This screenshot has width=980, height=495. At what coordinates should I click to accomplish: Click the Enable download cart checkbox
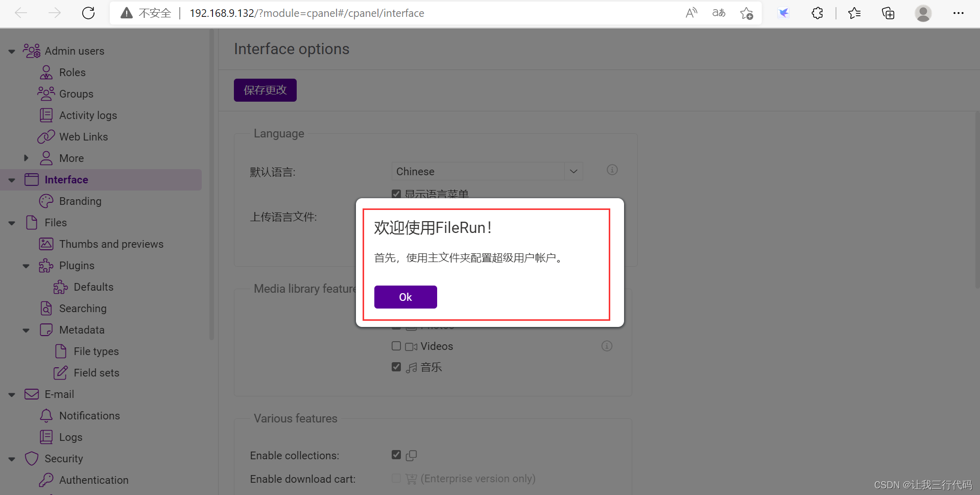[396, 478]
